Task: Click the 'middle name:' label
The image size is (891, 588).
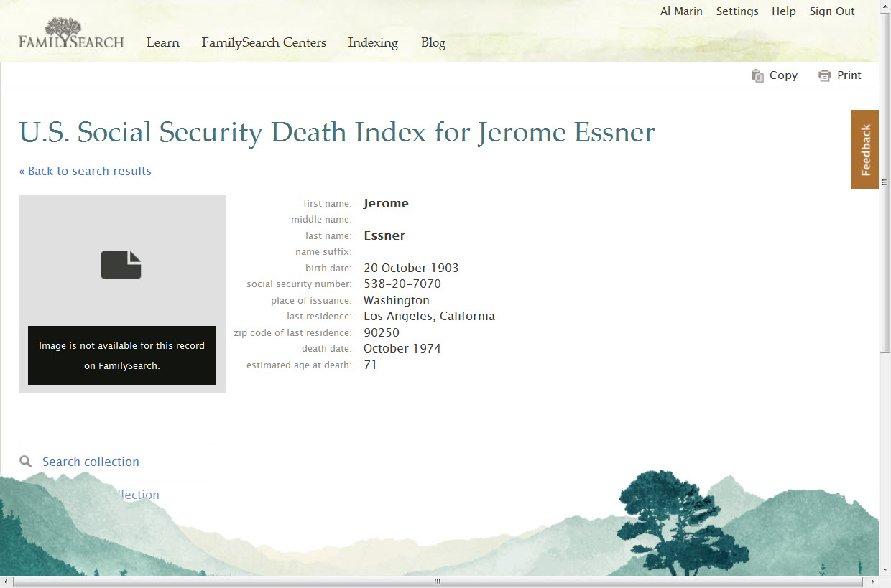Action: (x=321, y=220)
